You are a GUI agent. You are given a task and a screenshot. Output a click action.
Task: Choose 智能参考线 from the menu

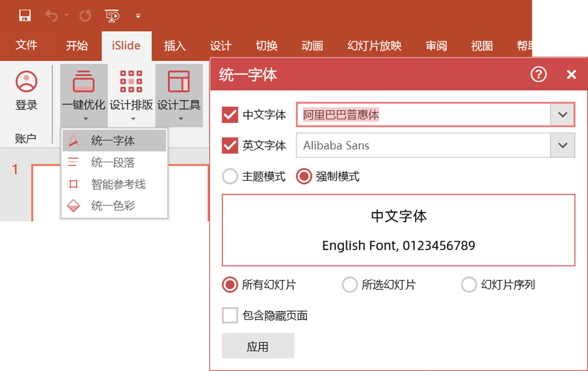[x=114, y=184]
